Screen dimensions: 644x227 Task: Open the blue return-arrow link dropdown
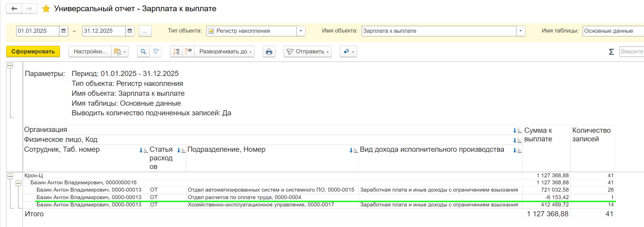348,51
